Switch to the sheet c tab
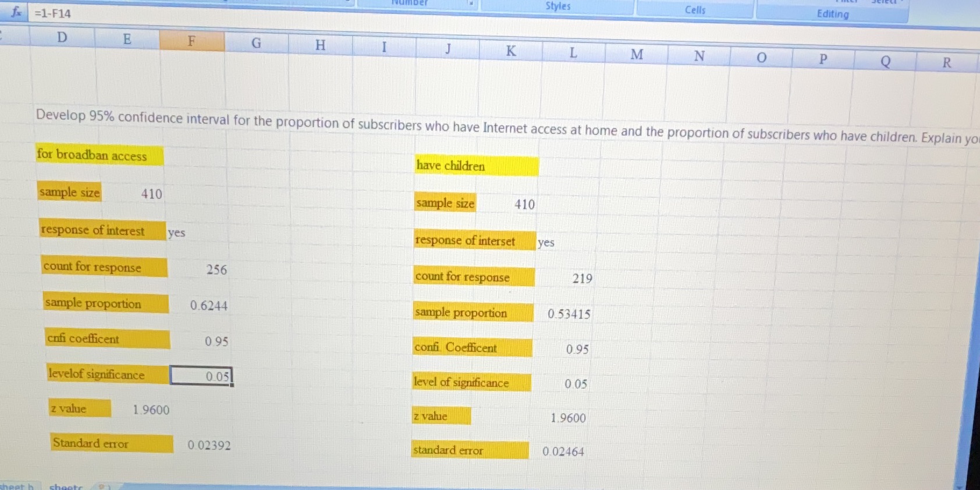 click(66, 487)
